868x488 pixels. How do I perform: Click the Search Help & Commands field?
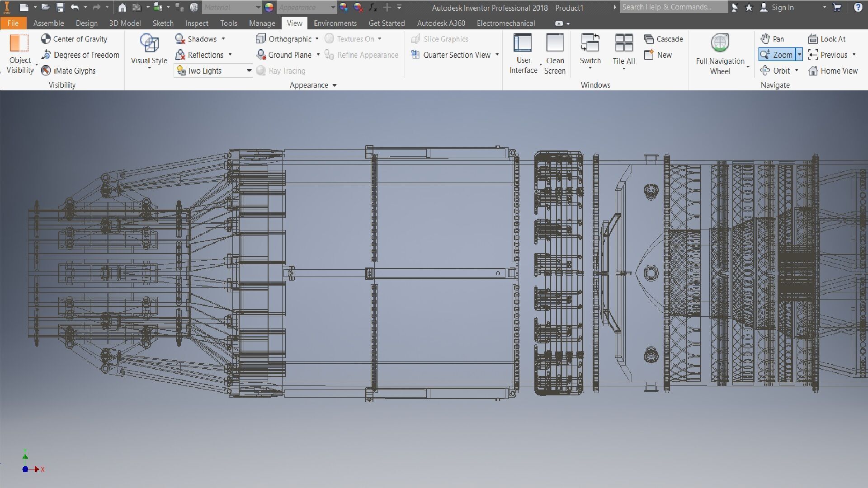(x=673, y=7)
